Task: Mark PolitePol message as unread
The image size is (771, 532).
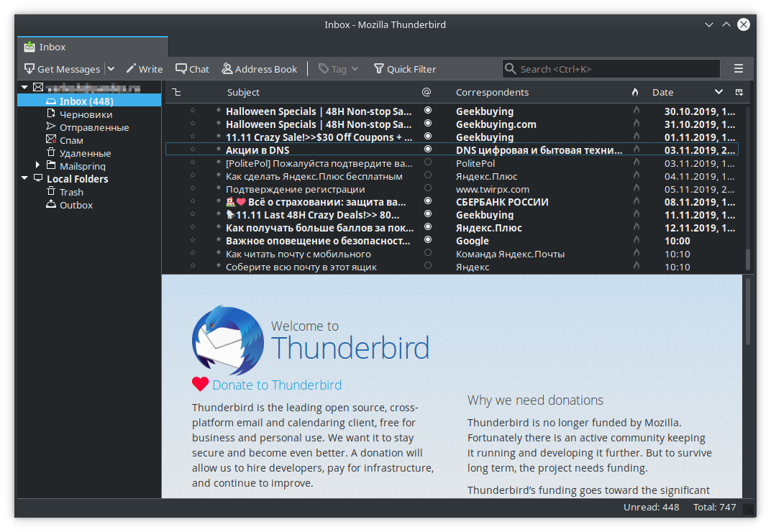Action: point(428,162)
